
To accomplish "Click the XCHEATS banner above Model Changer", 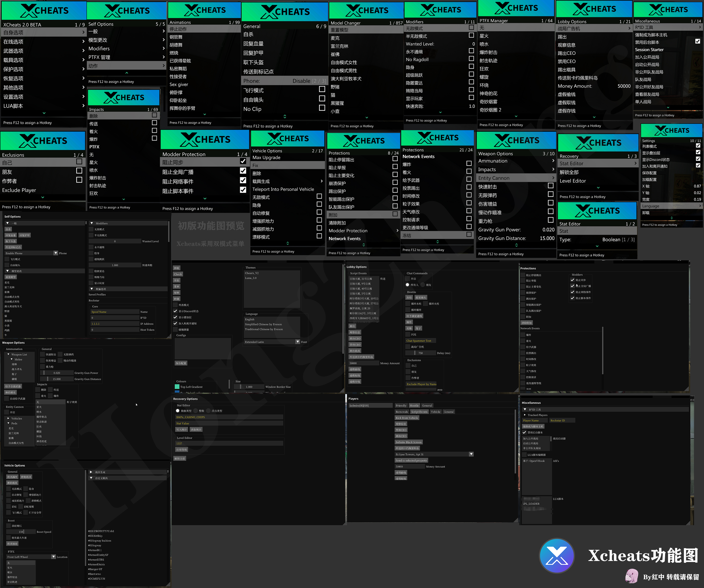I will [x=366, y=10].
